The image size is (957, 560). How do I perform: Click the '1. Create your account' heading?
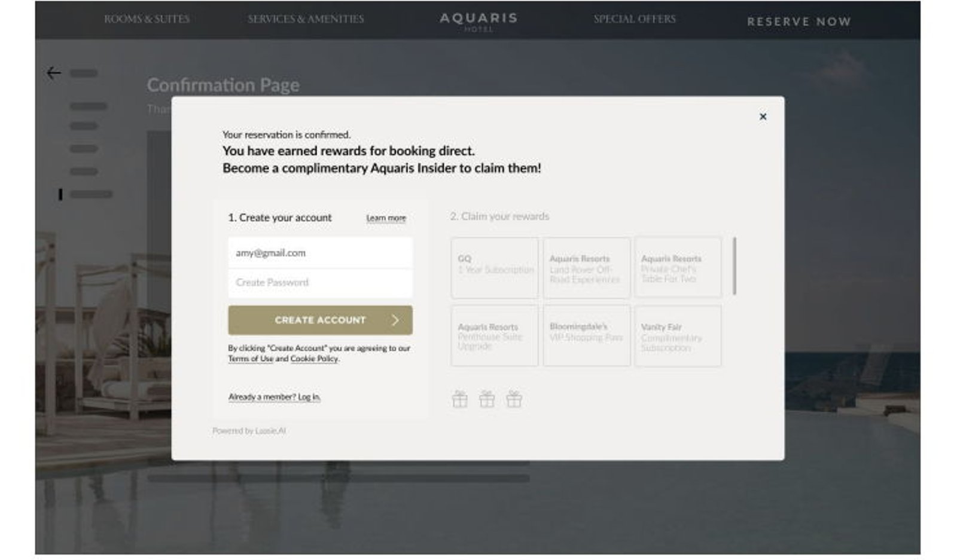279,218
